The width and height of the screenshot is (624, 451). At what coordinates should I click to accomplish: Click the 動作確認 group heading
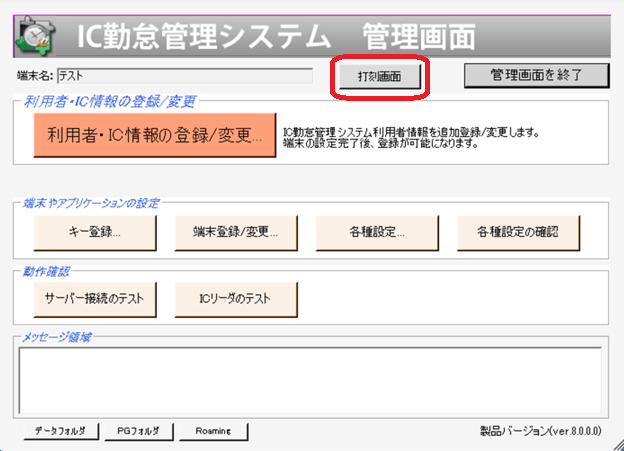point(46,272)
